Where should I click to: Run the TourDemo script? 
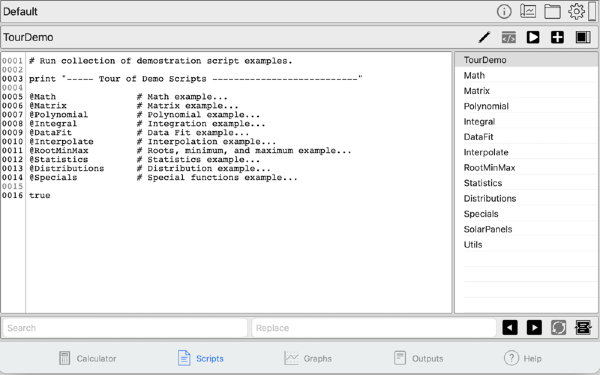(533, 37)
